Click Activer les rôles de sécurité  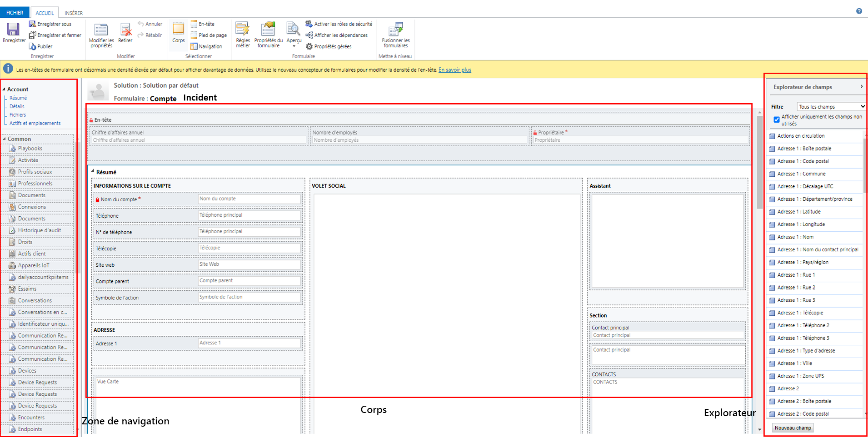(x=340, y=24)
